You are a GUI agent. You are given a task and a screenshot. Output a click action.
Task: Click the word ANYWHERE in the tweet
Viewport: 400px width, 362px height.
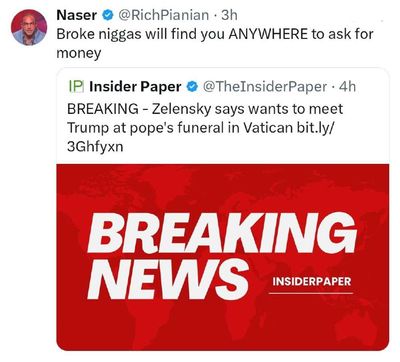(x=268, y=34)
